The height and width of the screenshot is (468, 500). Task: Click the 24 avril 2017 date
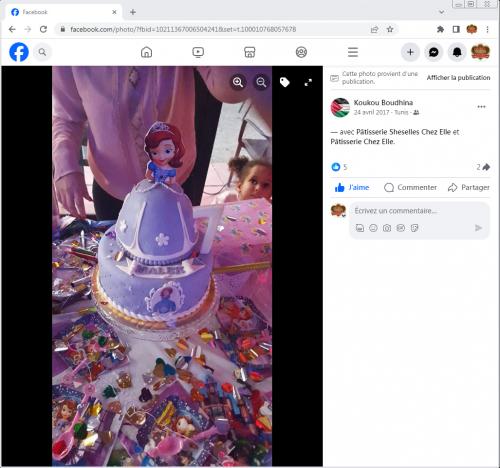371,112
